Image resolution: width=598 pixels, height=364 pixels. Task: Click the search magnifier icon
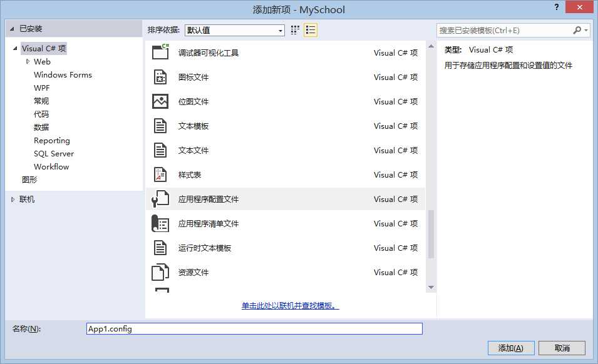point(577,30)
